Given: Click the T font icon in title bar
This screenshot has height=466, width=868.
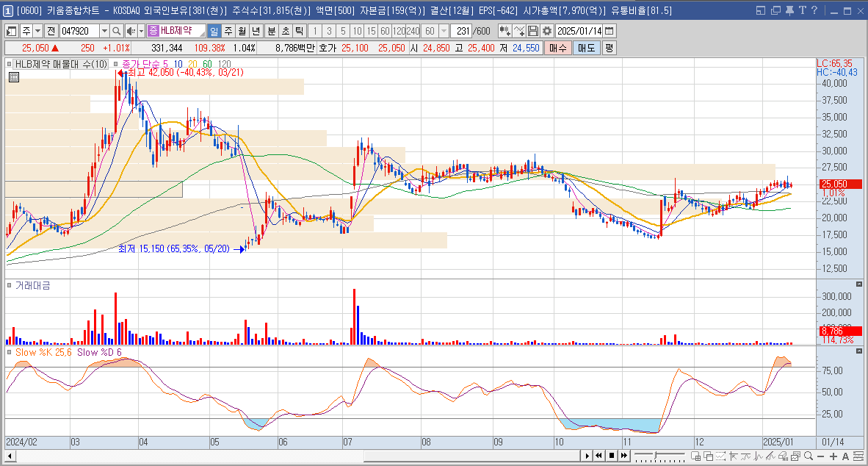Looking at the screenshot, I should tap(802, 10).
